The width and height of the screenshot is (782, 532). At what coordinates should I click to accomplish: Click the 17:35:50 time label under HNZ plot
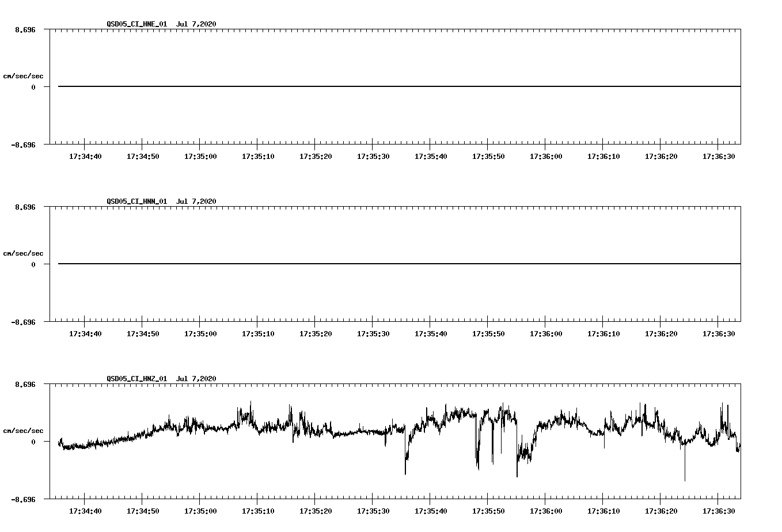[x=488, y=511]
